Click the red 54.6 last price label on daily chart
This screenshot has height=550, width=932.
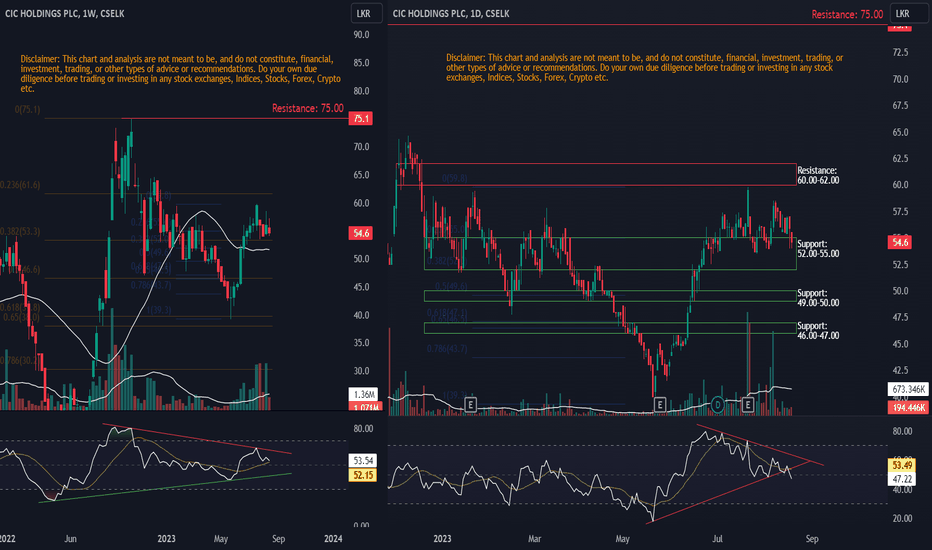coord(900,242)
